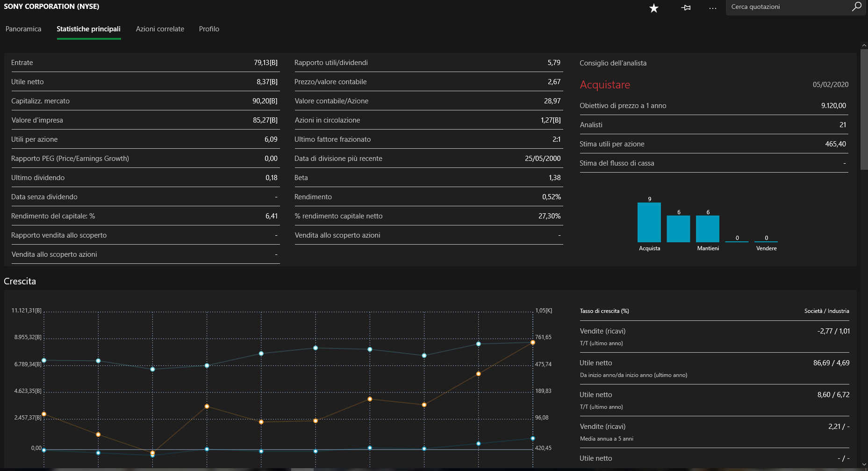868x471 pixels.
Task: Click the Società / Industria column header
Action: [x=826, y=311]
